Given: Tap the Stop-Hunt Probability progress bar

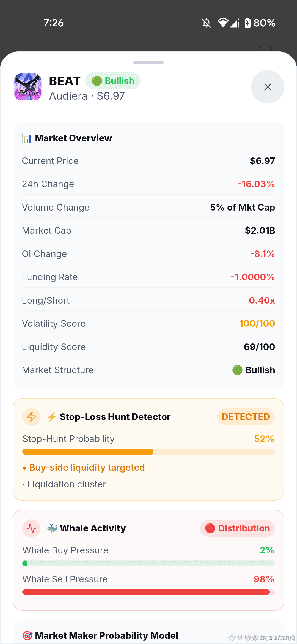Looking at the screenshot, I should click(148, 452).
